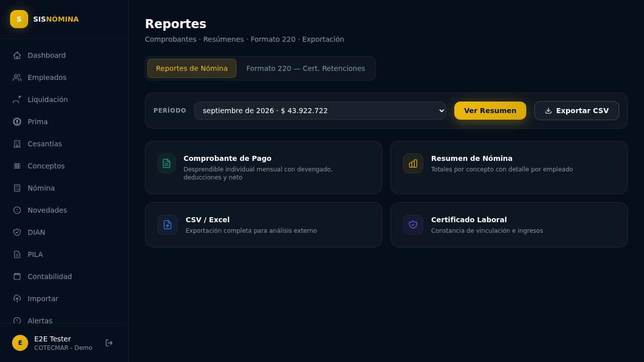The image size is (644, 362).
Task: Click the logout arrow icon
Action: pyautogui.click(x=109, y=343)
